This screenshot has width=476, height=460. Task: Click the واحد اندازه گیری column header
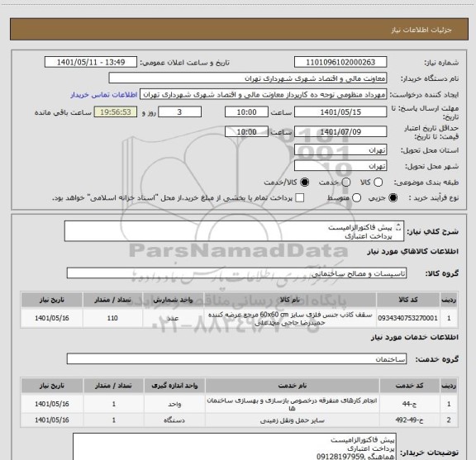pos(174,386)
